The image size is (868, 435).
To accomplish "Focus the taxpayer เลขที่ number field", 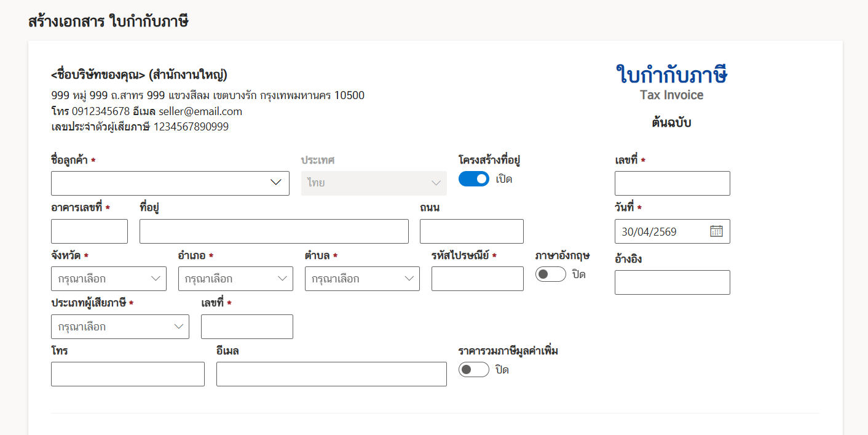I will [247, 327].
